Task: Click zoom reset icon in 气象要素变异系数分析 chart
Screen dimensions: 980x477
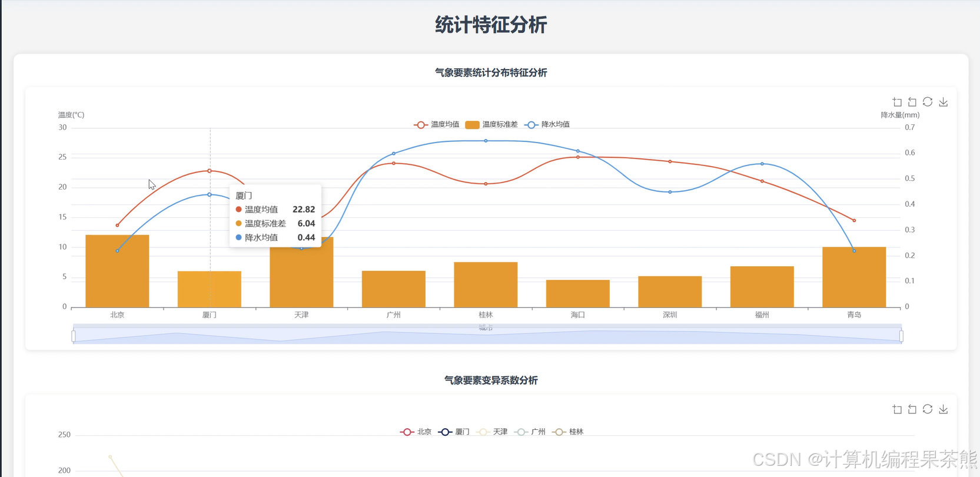Action: tap(912, 409)
